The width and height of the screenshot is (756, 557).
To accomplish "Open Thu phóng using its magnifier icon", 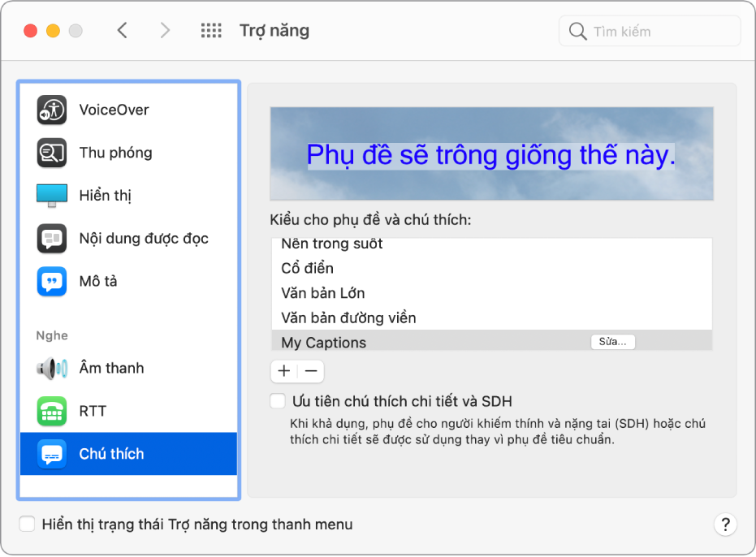I will coord(51,153).
